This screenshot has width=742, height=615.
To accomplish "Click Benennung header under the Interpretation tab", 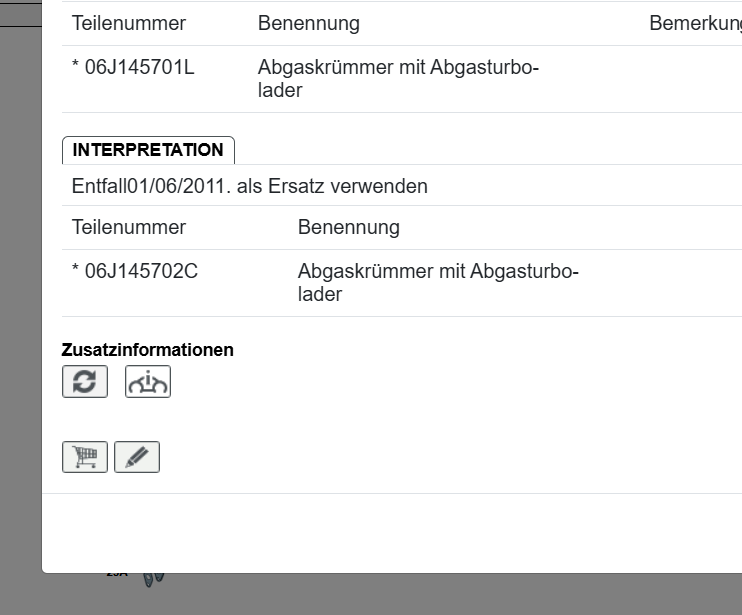I will click(x=348, y=227).
